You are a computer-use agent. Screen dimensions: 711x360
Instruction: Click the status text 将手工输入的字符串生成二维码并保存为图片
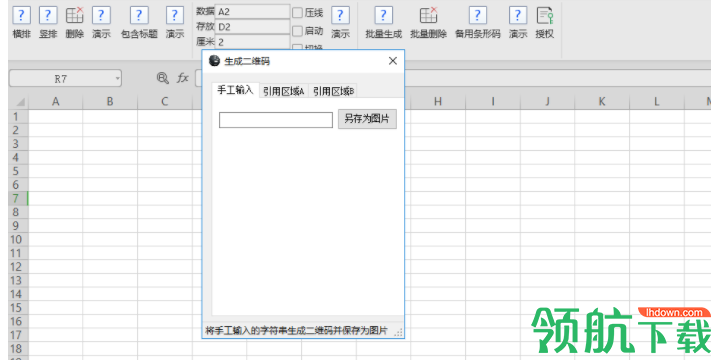(297, 331)
